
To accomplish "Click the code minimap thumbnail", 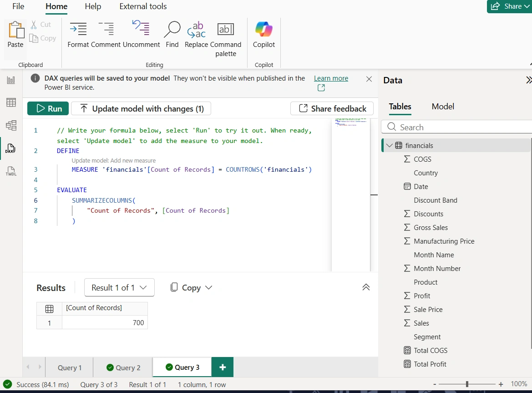I will pyautogui.click(x=350, y=122).
